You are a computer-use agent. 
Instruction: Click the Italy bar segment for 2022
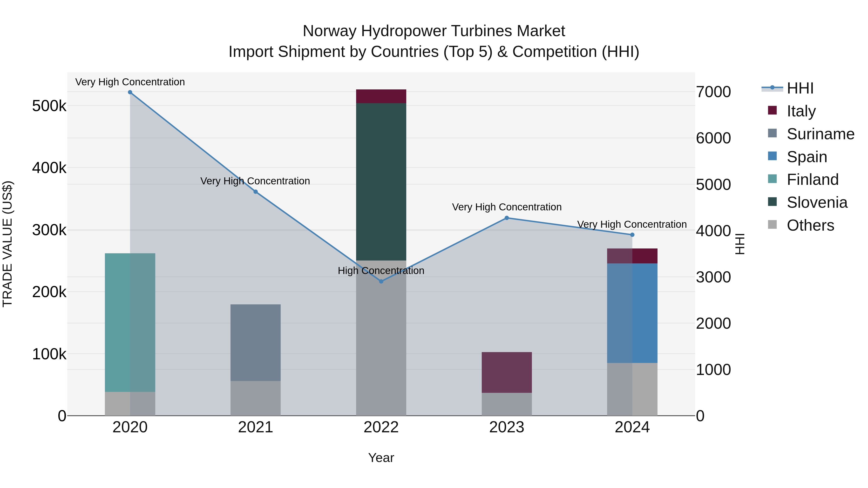381,96
